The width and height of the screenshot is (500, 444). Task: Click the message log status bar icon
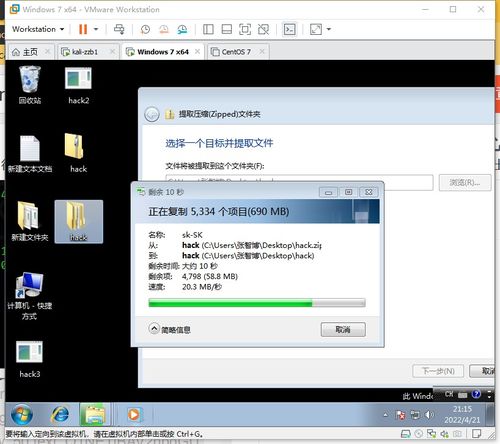point(477,434)
